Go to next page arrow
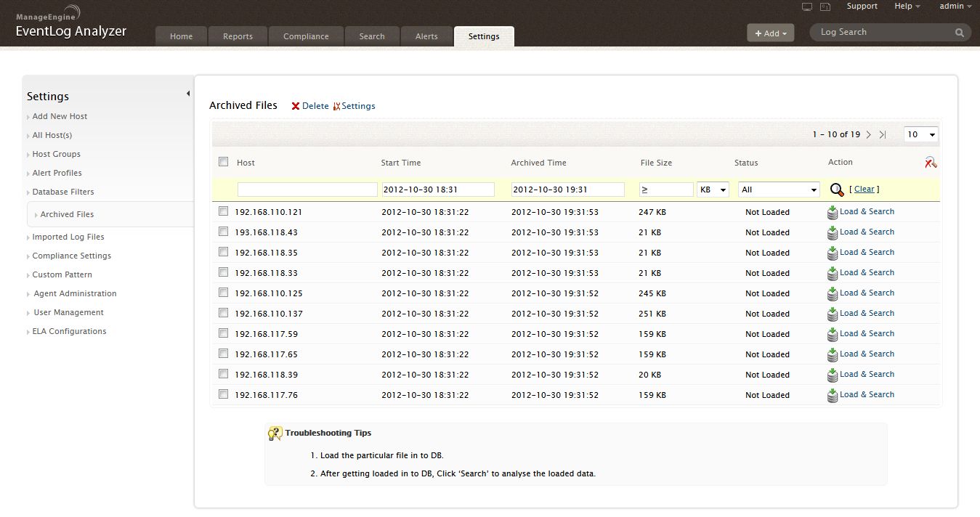Viewport: 980px width, 517px height. 869,134
